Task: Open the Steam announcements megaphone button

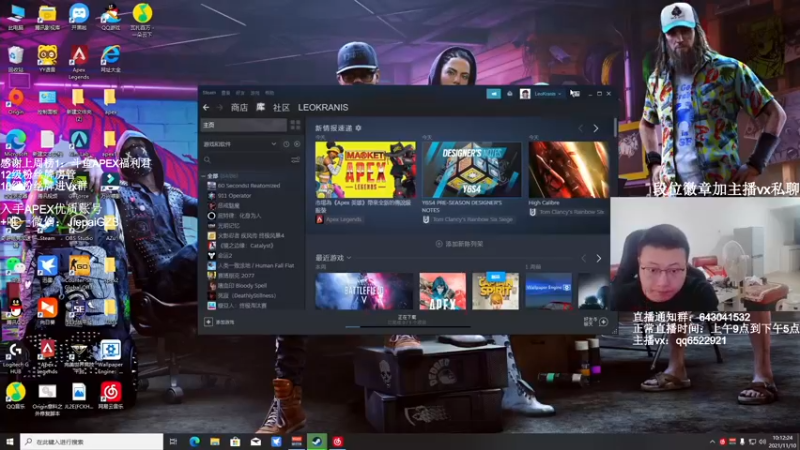Action: tap(493, 94)
